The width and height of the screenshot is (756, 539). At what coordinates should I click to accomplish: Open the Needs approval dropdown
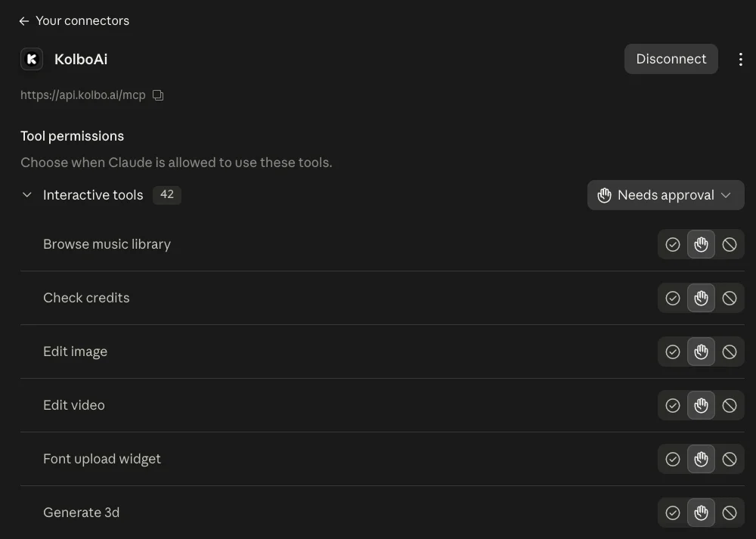(665, 195)
